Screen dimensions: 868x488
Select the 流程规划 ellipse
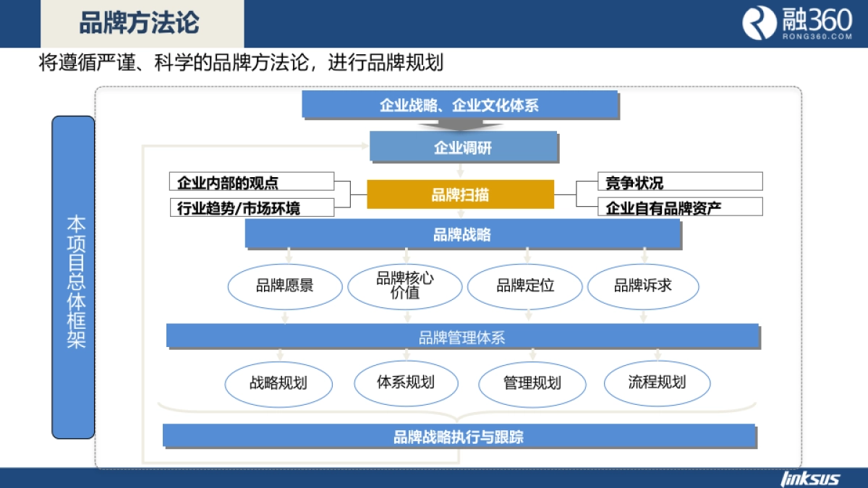coord(658,383)
